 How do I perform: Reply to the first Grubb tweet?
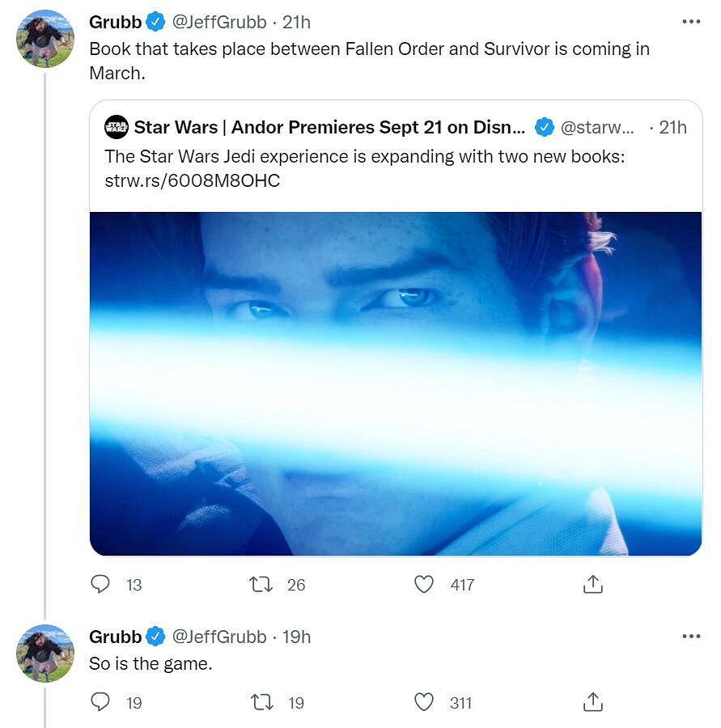[x=100, y=584]
